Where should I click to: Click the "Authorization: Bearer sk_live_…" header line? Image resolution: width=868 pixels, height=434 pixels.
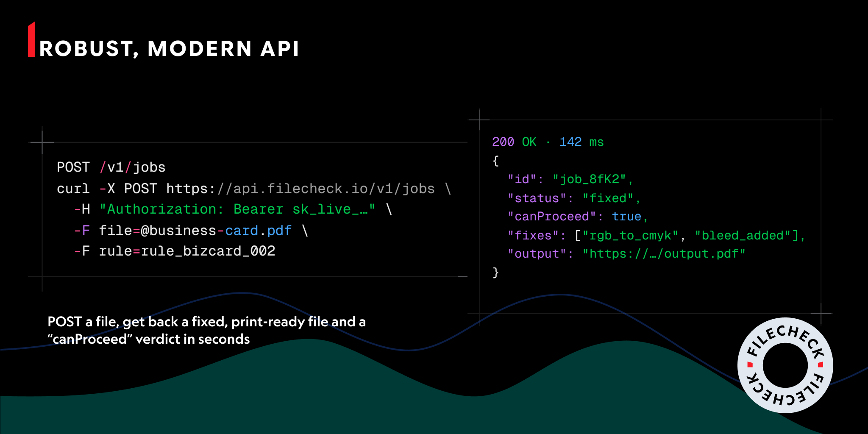[233, 209]
